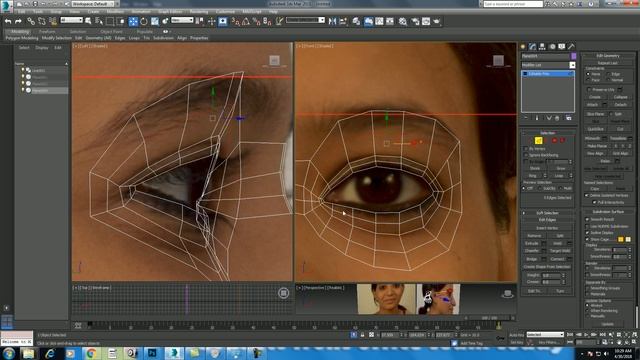Toggle the Show Cage checkbox

(x=588, y=239)
